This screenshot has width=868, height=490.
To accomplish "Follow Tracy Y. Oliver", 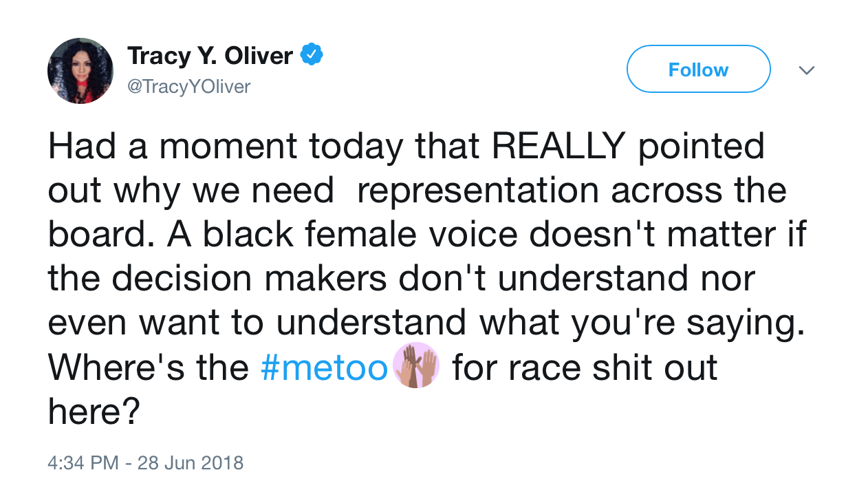I will pyautogui.click(x=698, y=70).
